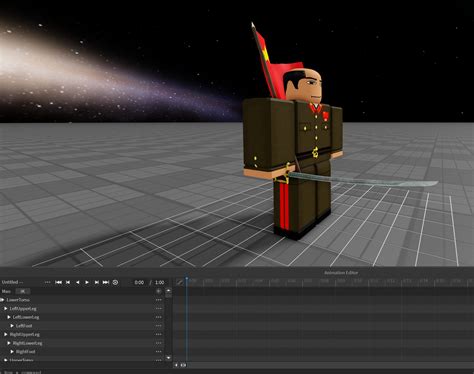Expand the LeftUpperLeg track
The image size is (474, 374).
coord(6,309)
